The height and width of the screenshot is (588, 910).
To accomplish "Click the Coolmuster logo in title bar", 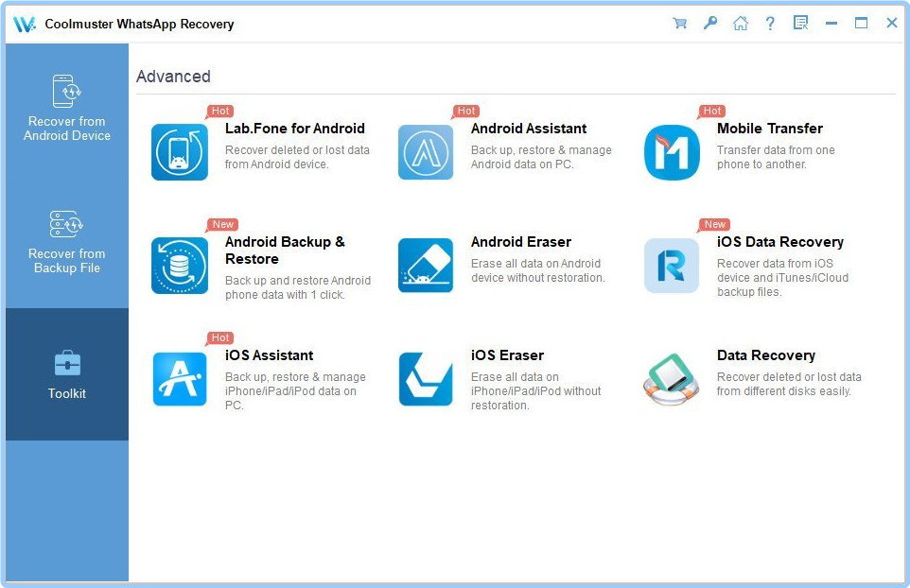I will tap(25, 24).
